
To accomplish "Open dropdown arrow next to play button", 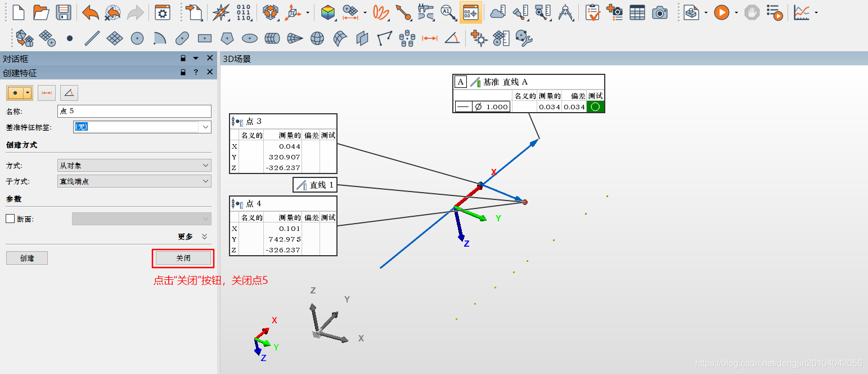I will tap(736, 12).
